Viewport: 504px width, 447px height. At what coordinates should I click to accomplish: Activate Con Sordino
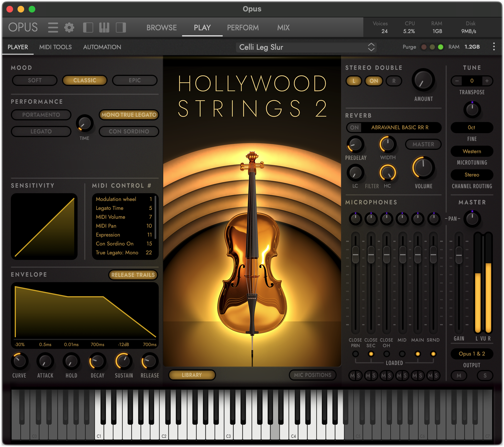(129, 131)
